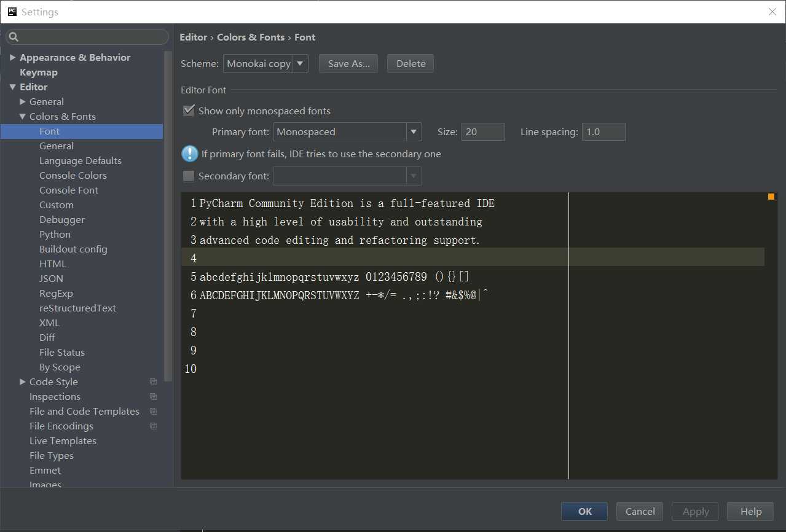Expand the General node under Editor

click(x=23, y=102)
